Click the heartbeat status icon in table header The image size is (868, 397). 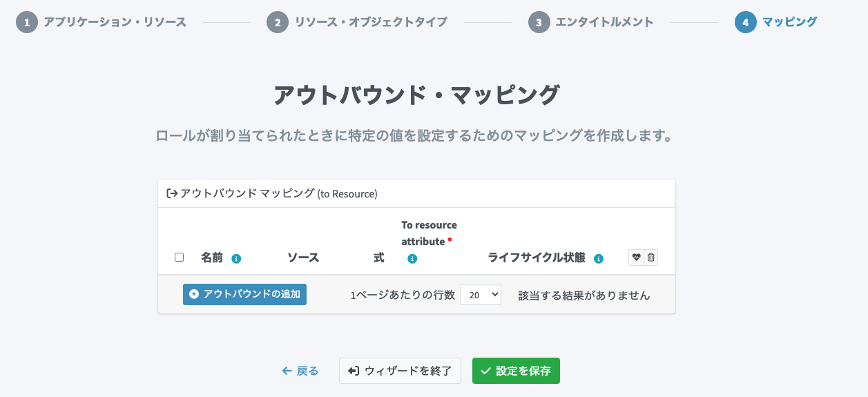click(636, 258)
